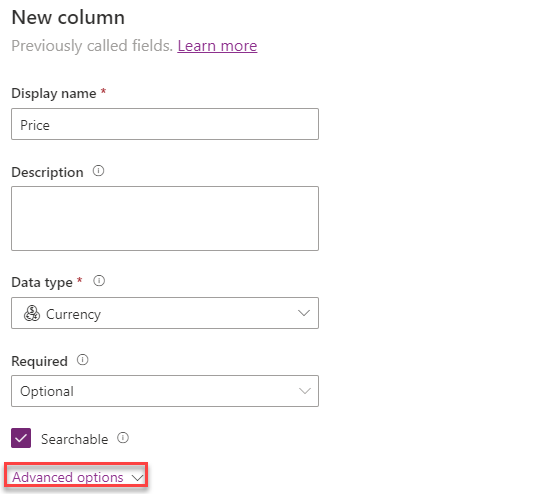The image size is (544, 494).
Task: Uncheck the Searchable checkbox
Action: click(21, 438)
